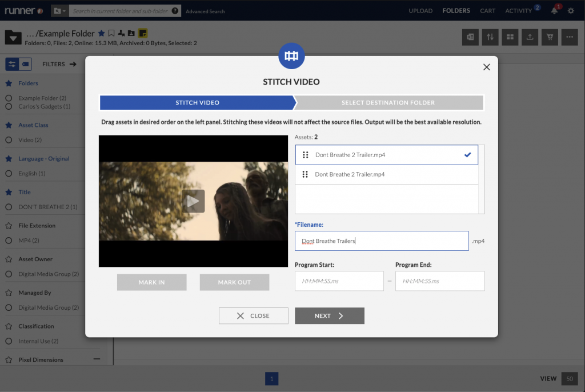Screen dimensions: 585x392
Task: Click the search help question mark icon
Action: click(x=175, y=11)
